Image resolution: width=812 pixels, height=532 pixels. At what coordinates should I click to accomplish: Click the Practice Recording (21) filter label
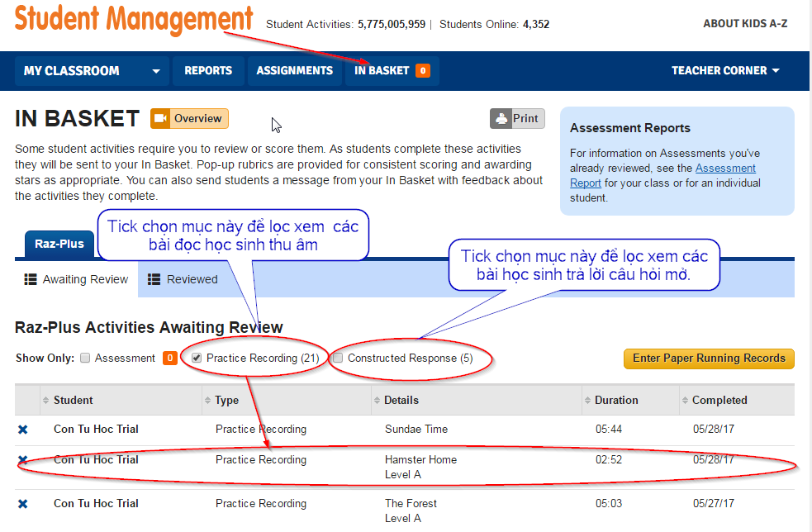click(x=263, y=358)
